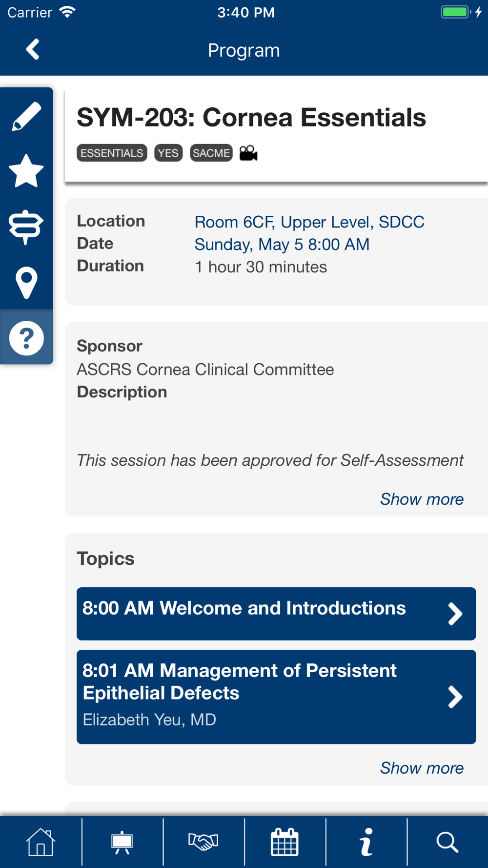Tap the map pin location icon

pyautogui.click(x=26, y=283)
